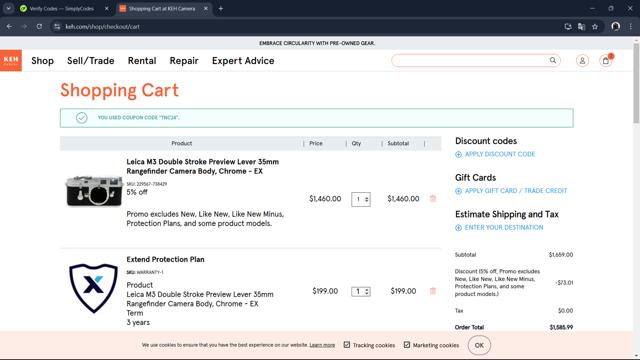The width and height of the screenshot is (640, 360).
Task: Click the Shopping Cart heading
Action: coord(119,90)
